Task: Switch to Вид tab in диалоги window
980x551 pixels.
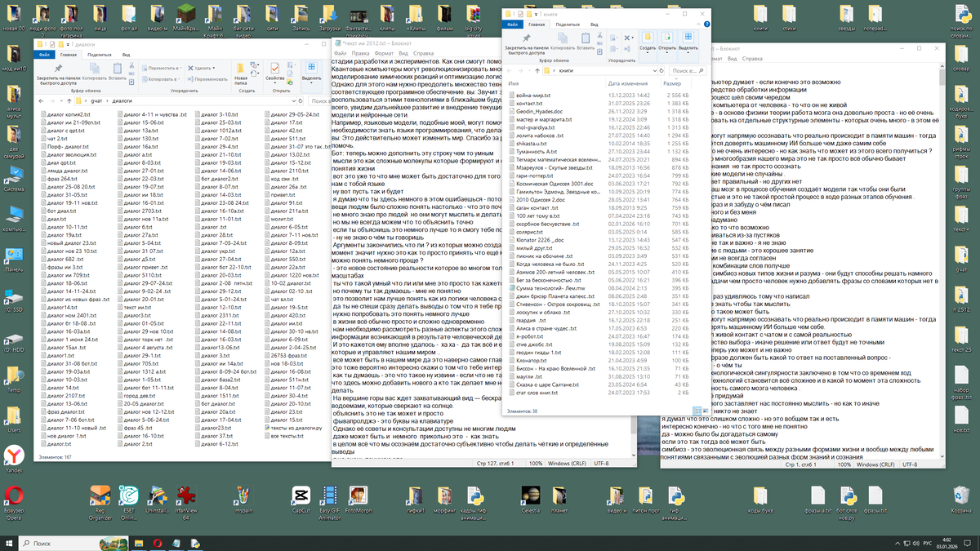Action: tap(126, 55)
